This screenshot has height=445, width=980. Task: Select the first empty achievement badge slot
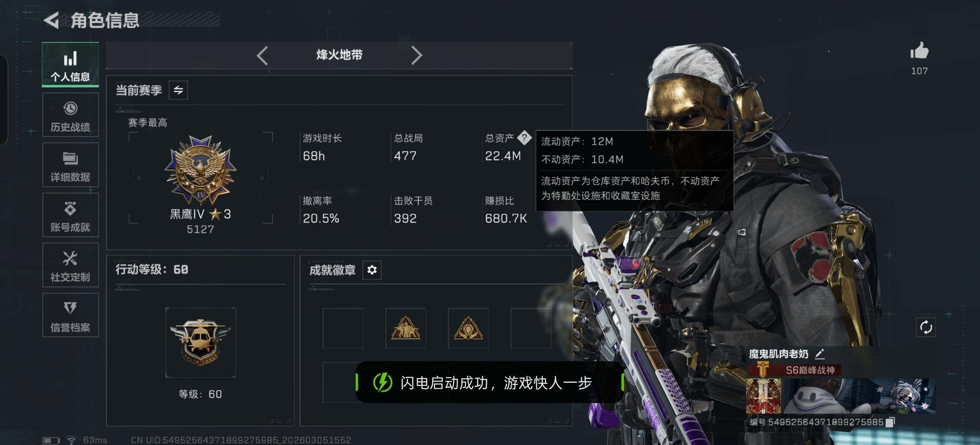pyautogui.click(x=343, y=328)
